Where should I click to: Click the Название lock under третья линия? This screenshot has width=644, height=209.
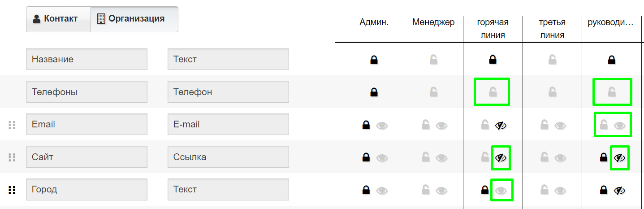click(x=552, y=60)
